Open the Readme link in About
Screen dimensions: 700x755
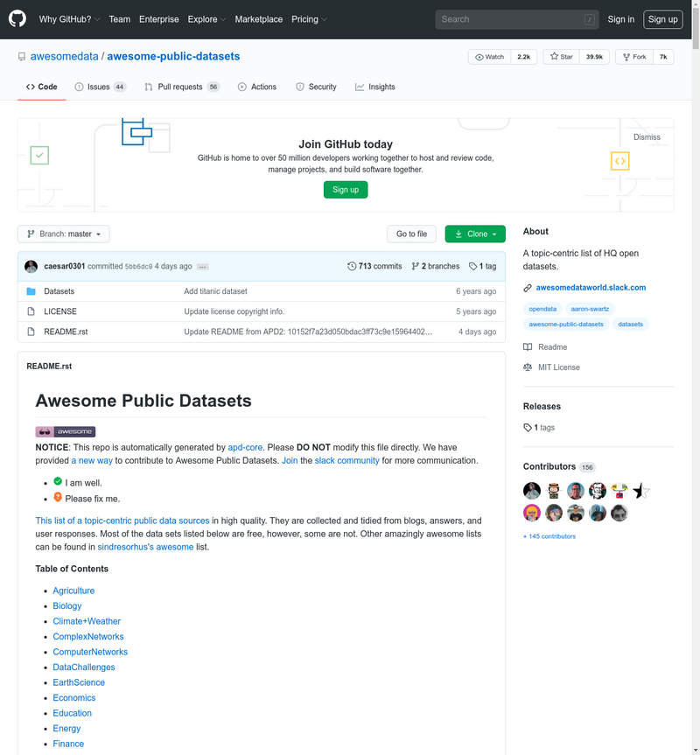545,347
